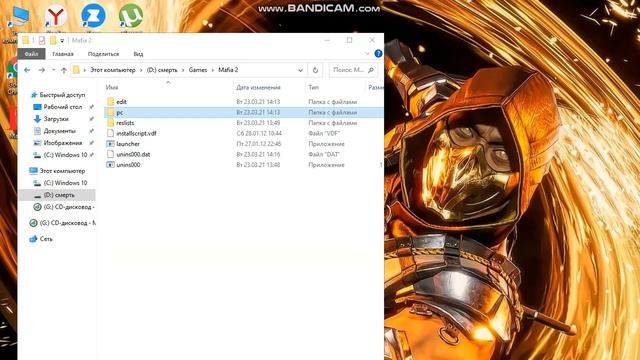Open the Zoom desktop shortcut
This screenshot has height=360, width=640.
[x=93, y=16]
